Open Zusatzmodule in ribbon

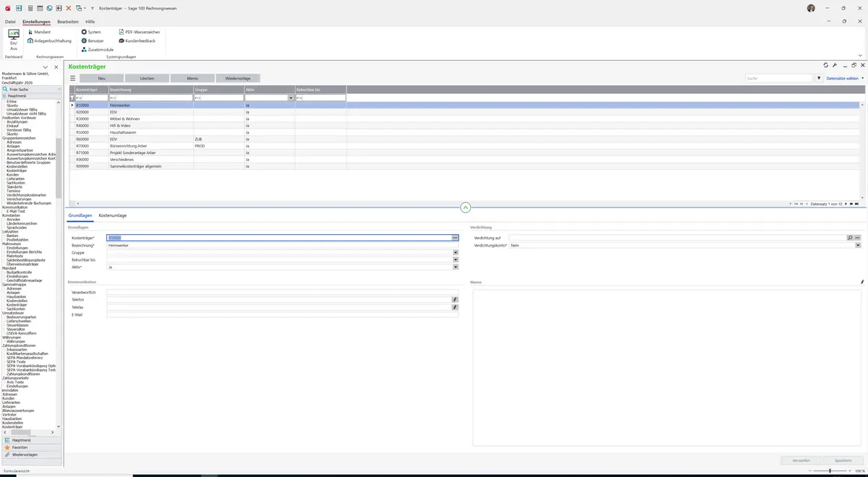click(97, 49)
